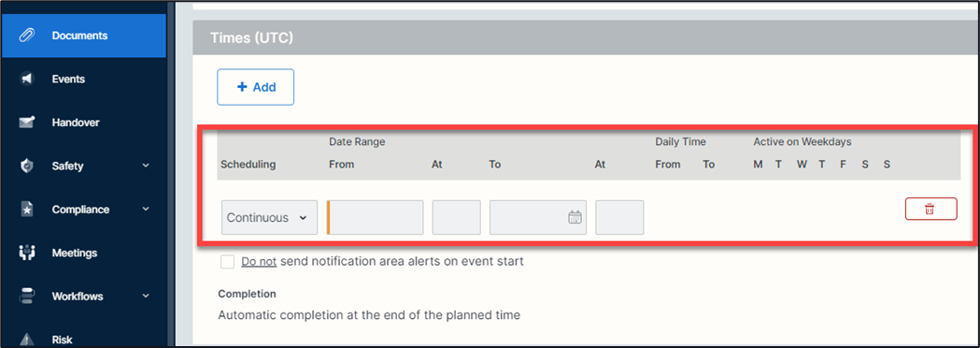This screenshot has width=980, height=348.
Task: Open the Safety menu label
Action: (67, 166)
